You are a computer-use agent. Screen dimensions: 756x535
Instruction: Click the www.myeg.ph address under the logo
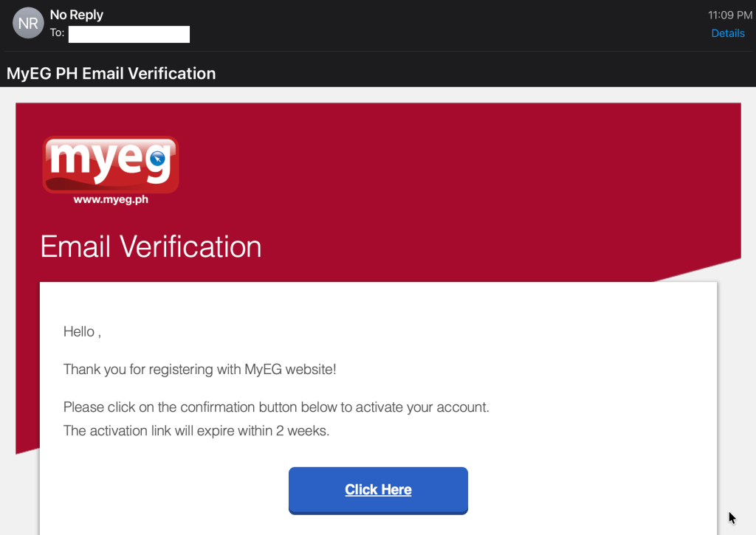click(x=111, y=199)
